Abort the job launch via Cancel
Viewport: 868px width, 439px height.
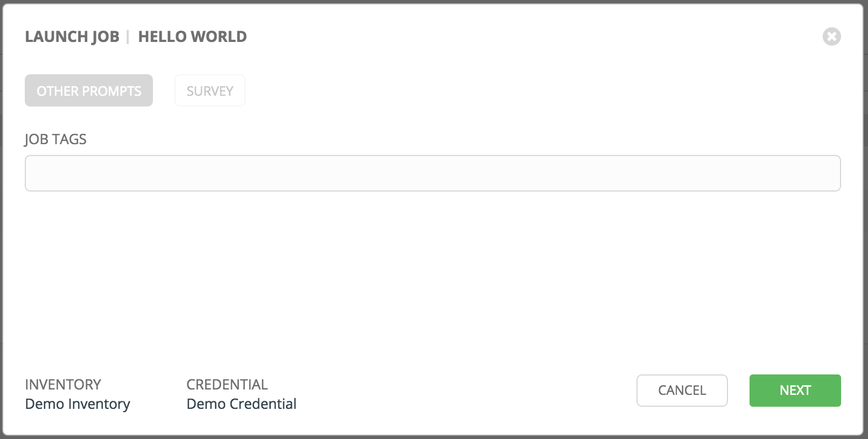[682, 390]
